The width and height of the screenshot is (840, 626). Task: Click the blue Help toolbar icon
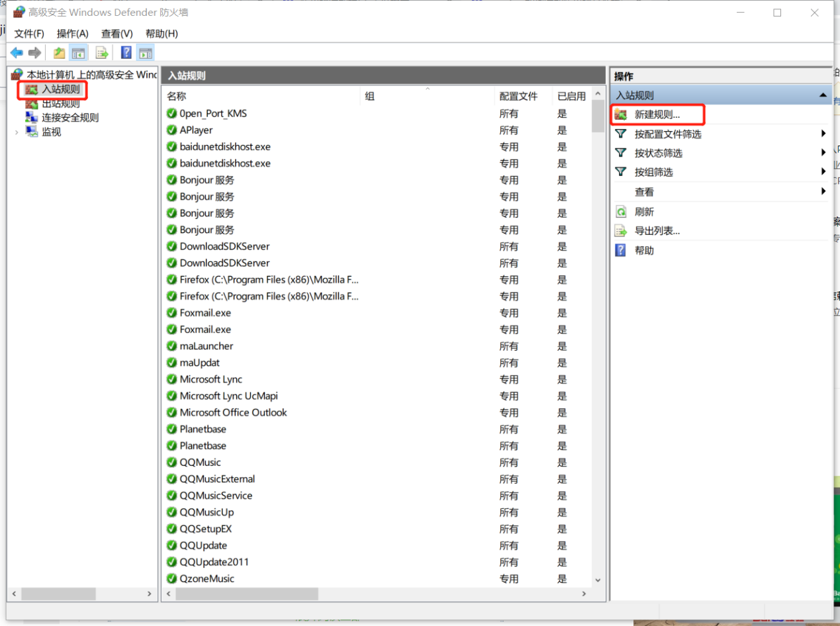(126, 53)
